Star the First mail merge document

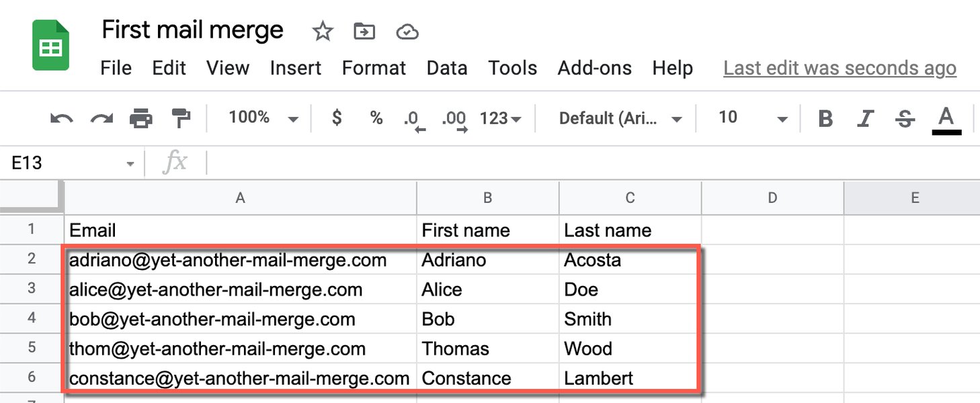[323, 31]
